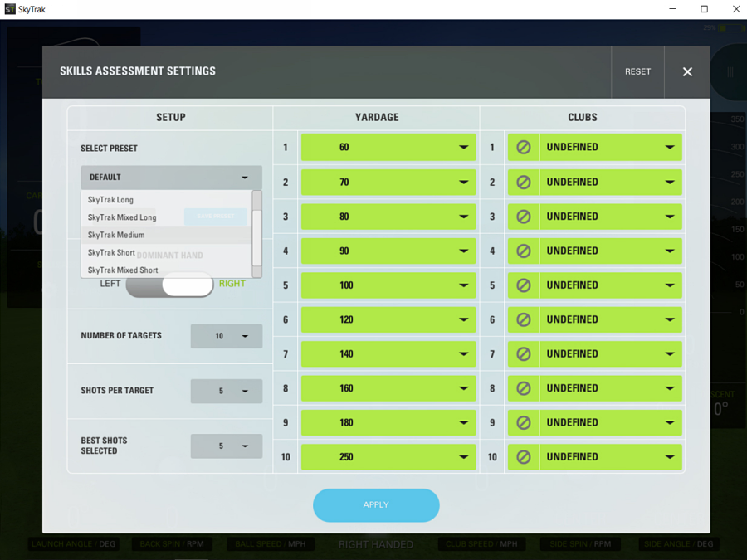Image resolution: width=747 pixels, height=560 pixels.
Task: Open yardage dropdown 1 showing 60
Action: [x=388, y=147]
